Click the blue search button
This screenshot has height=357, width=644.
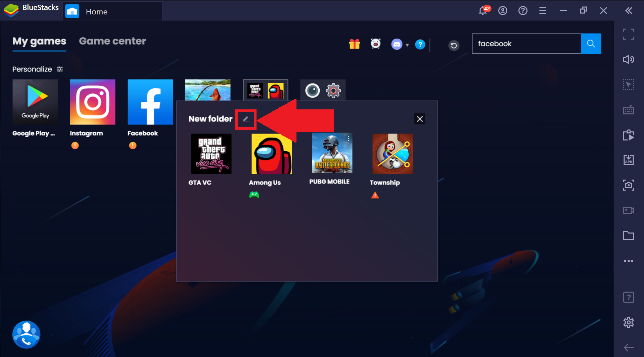[x=591, y=44]
